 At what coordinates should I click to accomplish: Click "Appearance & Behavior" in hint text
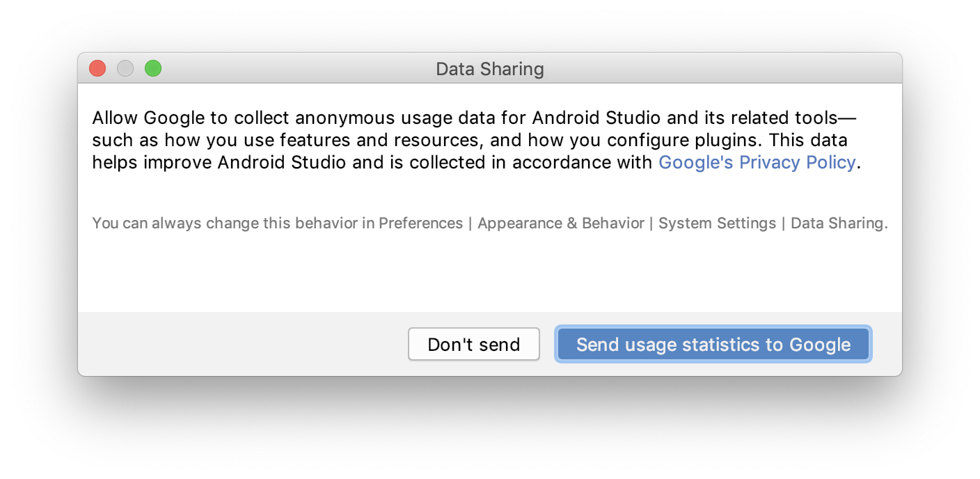pyautogui.click(x=560, y=223)
